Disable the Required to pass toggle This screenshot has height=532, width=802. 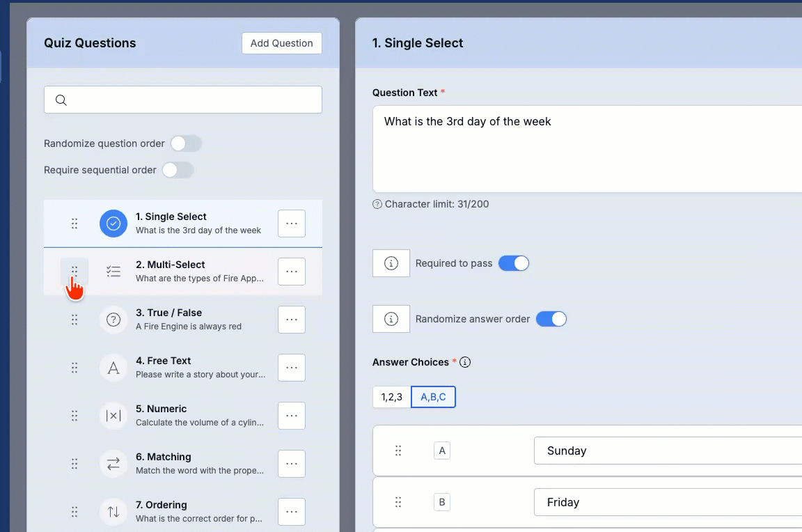point(514,263)
